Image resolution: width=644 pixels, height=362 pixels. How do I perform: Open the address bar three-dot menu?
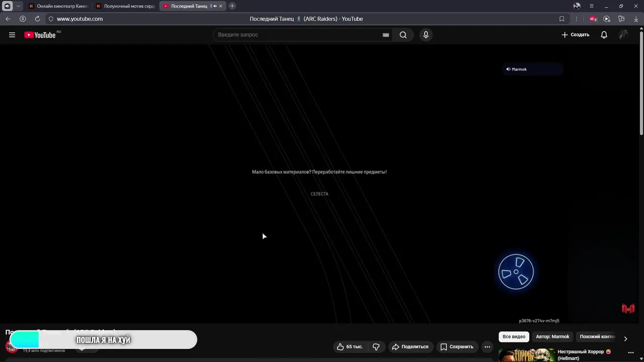577,19
